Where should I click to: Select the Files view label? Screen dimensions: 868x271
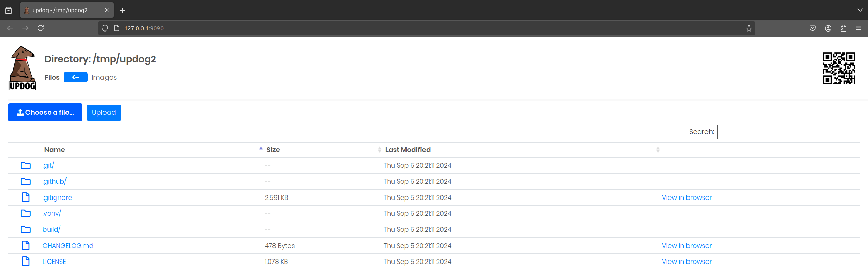52,77
